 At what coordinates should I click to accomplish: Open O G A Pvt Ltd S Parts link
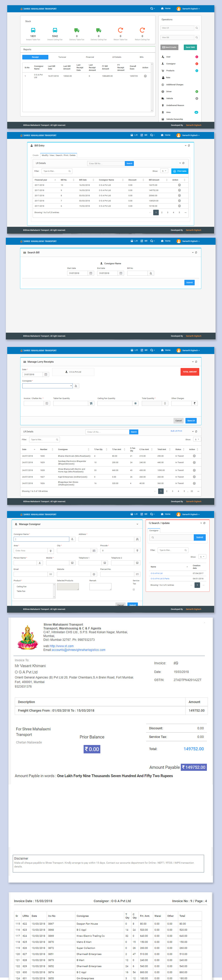[x=160, y=579]
